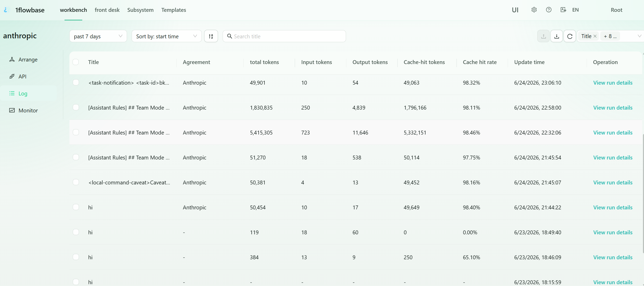
Task: Switch to the workbench tab
Action: click(x=73, y=10)
